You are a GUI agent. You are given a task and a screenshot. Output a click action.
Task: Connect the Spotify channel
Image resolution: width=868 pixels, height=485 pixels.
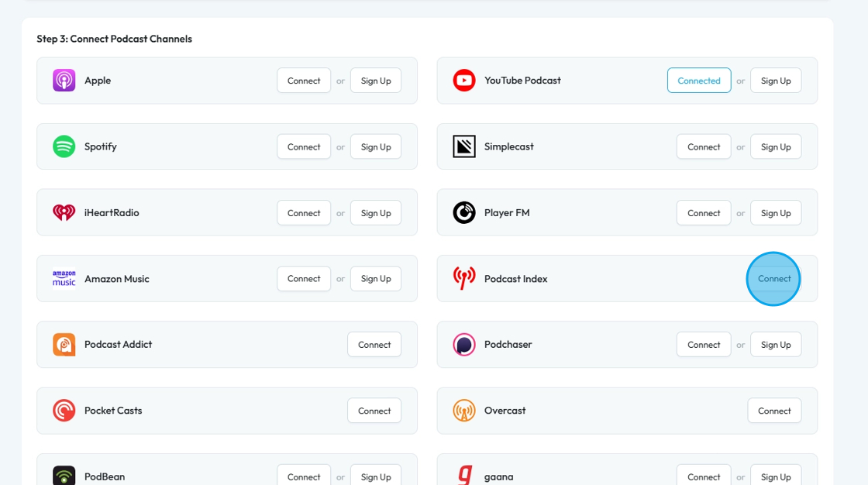pyautogui.click(x=304, y=146)
